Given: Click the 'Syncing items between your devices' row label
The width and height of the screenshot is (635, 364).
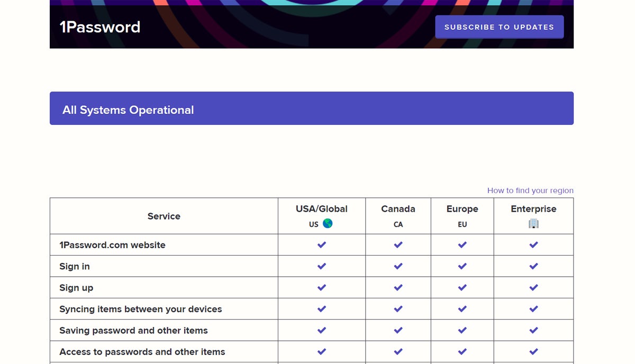Looking at the screenshot, I should tap(140, 309).
